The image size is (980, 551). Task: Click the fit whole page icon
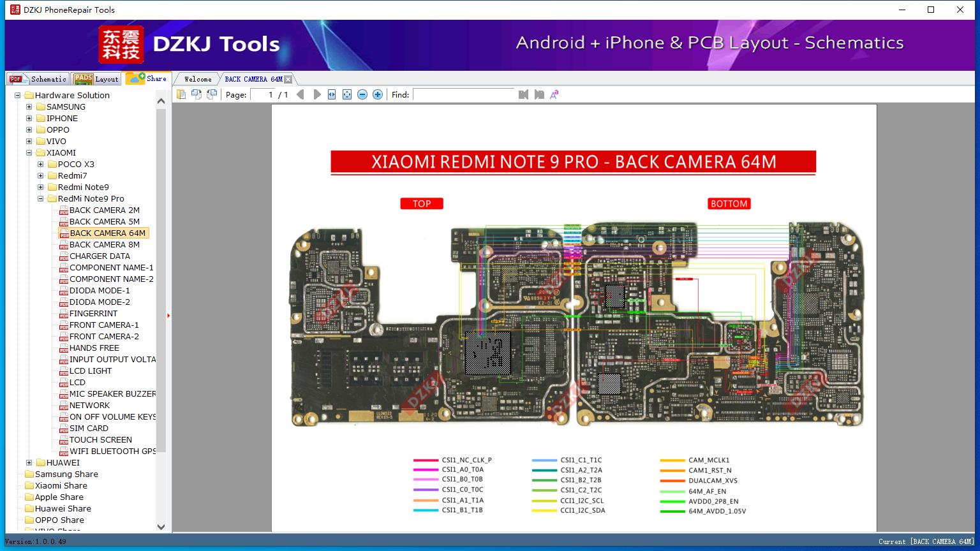(347, 94)
